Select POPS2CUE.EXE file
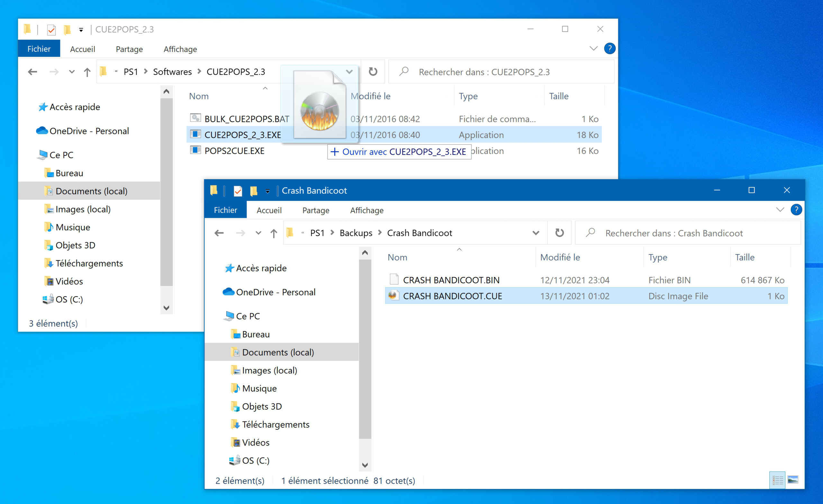This screenshot has width=823, height=504. coord(394,151)
